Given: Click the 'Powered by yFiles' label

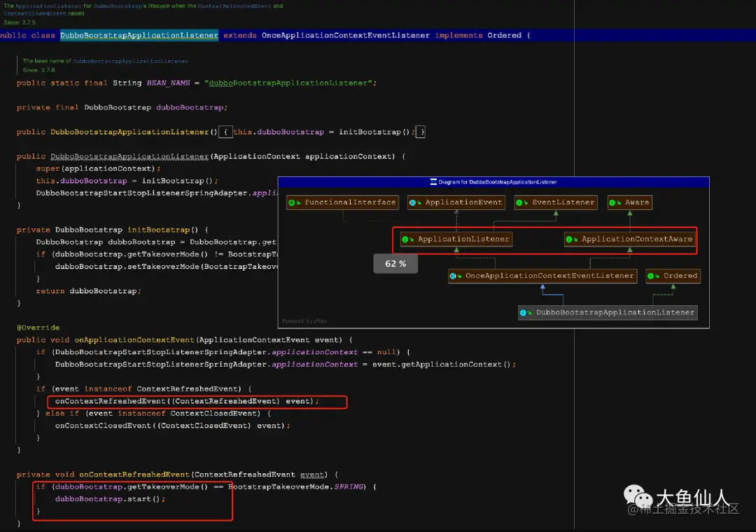Looking at the screenshot, I should click(304, 321).
